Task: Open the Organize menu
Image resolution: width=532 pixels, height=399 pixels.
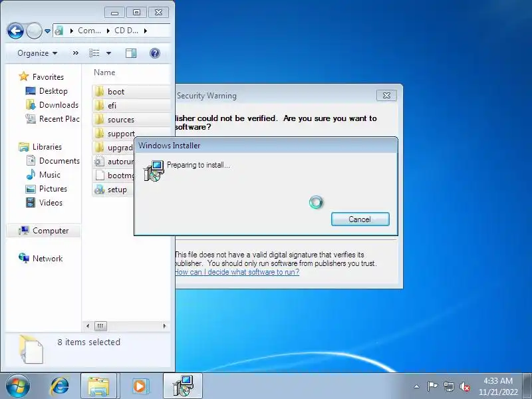Action: pos(37,53)
